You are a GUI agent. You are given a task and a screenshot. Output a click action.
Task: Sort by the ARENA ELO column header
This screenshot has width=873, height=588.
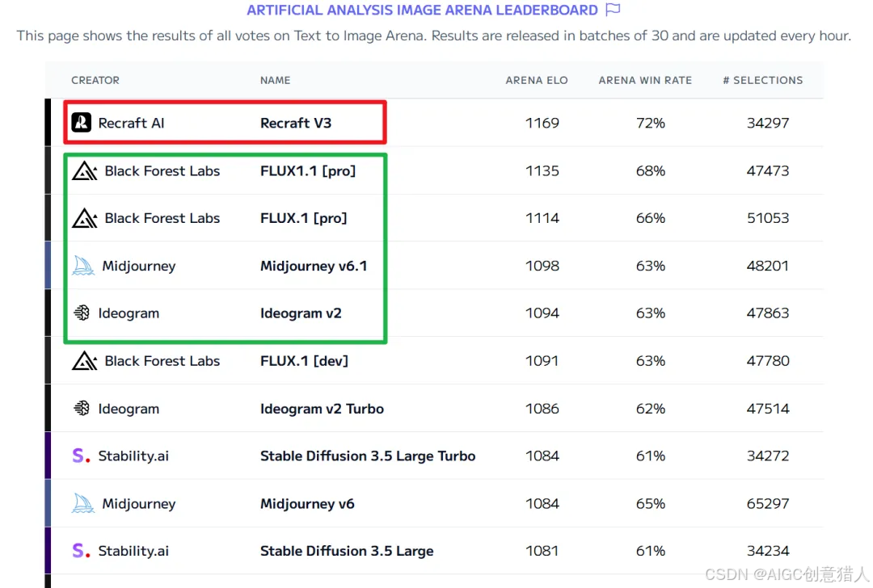coord(537,80)
